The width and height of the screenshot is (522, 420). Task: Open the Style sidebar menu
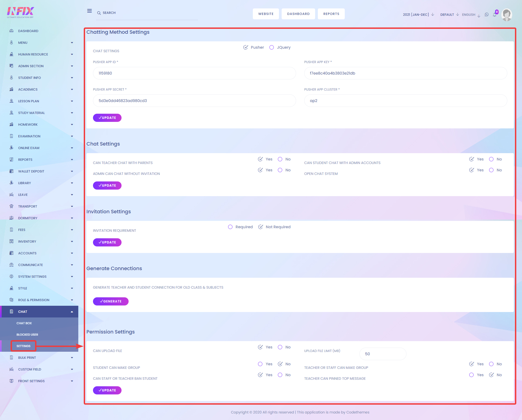click(39, 288)
